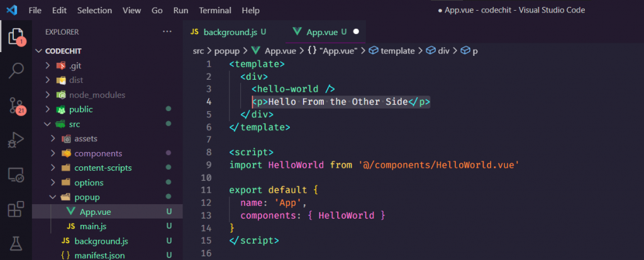This screenshot has height=260, width=644.
Task: Open Source Control view with 21 changes
Action: click(16, 106)
